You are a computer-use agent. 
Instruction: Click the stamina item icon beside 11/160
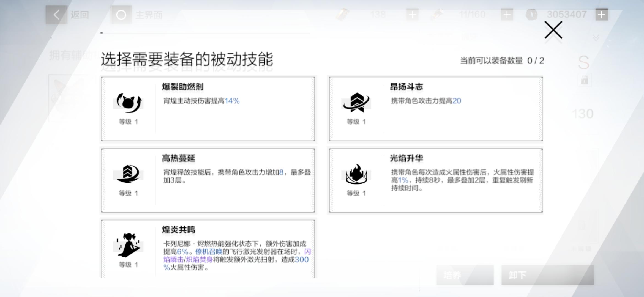[438, 15]
